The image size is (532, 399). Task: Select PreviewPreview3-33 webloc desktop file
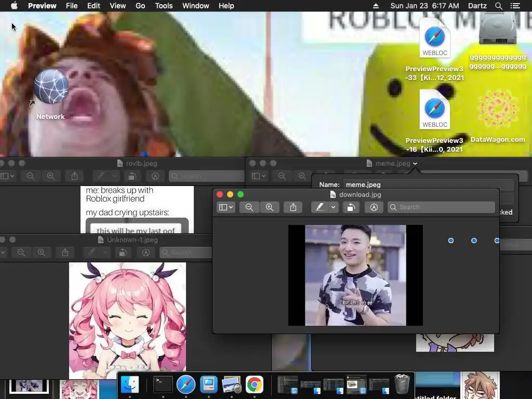(435, 50)
